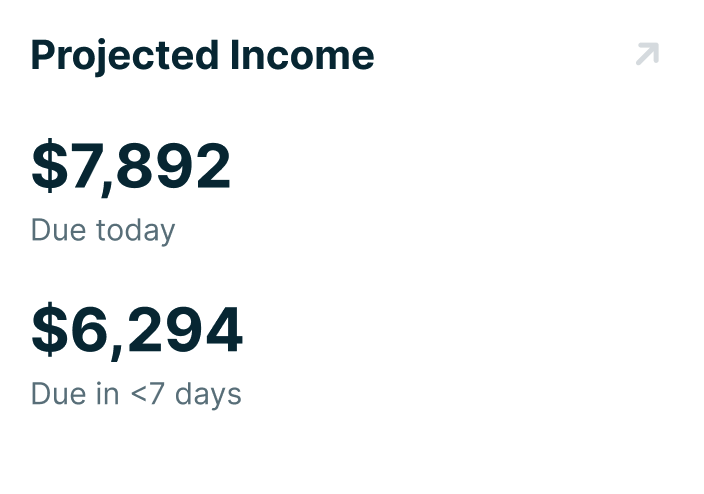Select the Due today label
This screenshot has height=494, width=704.
click(103, 230)
